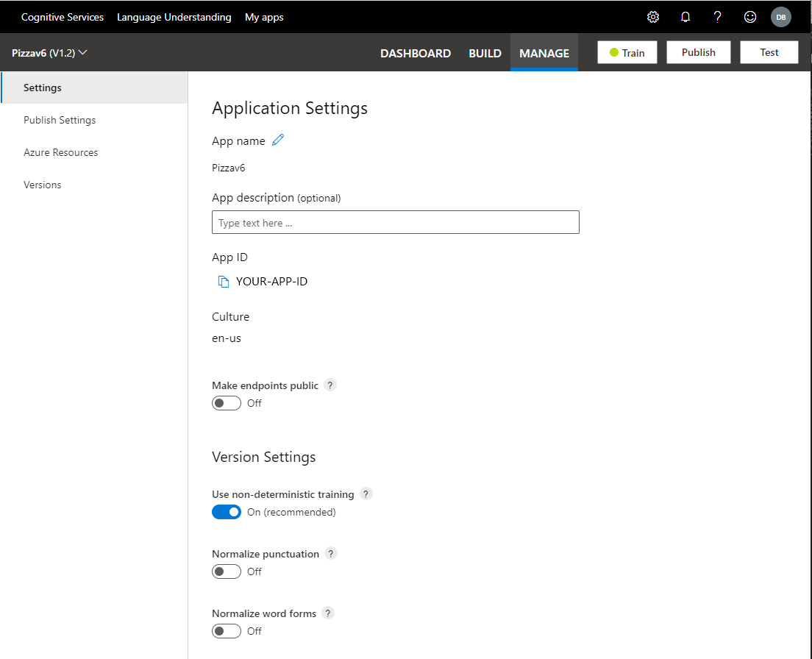Copy the App ID using the copy icon

click(x=223, y=281)
